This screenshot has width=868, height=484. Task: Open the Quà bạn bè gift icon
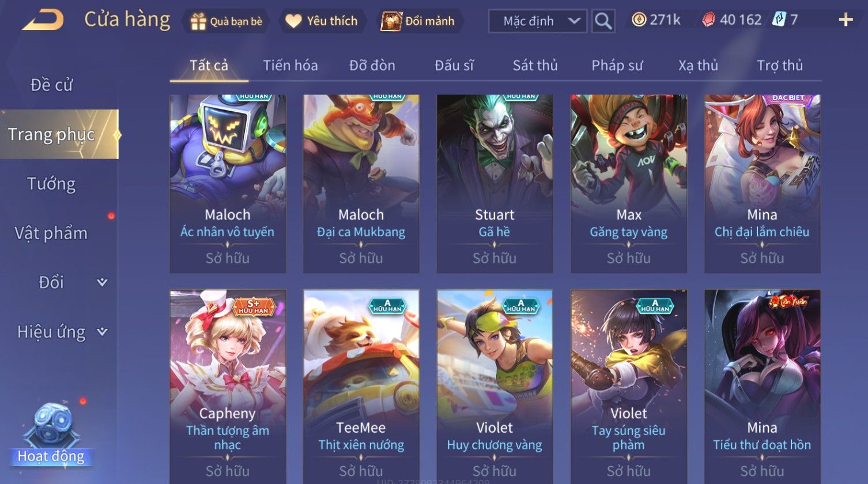pyautogui.click(x=198, y=21)
